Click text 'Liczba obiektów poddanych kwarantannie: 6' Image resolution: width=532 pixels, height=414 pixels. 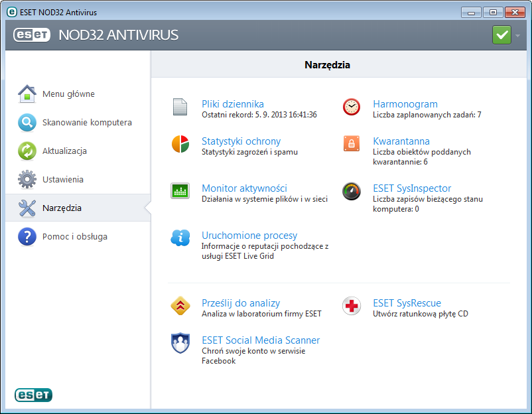click(x=422, y=157)
